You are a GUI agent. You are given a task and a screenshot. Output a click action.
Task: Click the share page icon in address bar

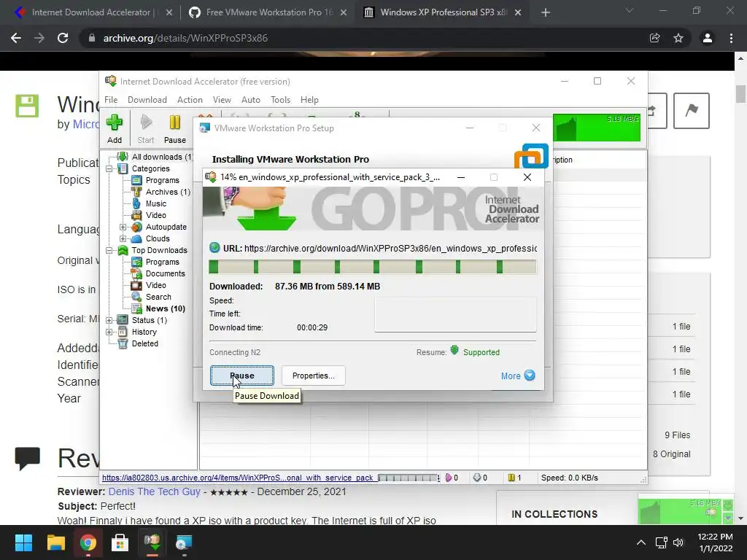pos(655,38)
